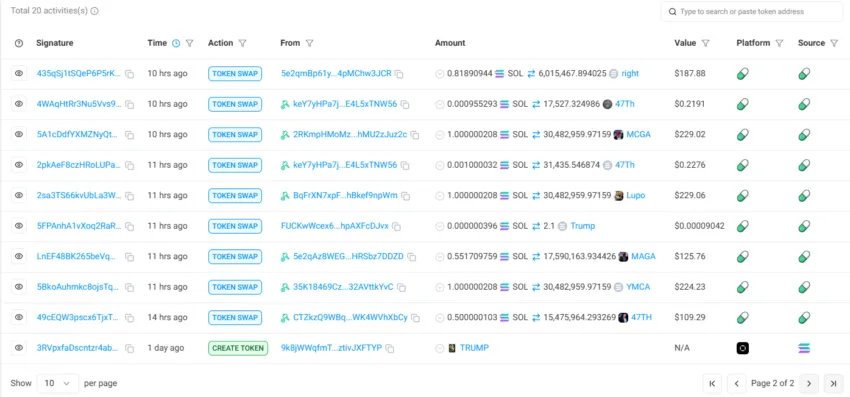Open the rows per page dropdown

57,383
